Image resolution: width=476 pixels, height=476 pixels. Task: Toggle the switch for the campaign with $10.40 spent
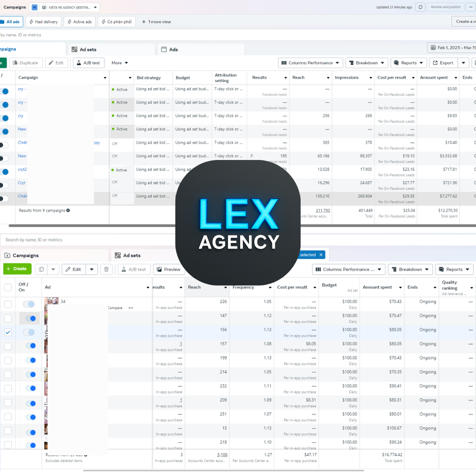(x=4, y=145)
